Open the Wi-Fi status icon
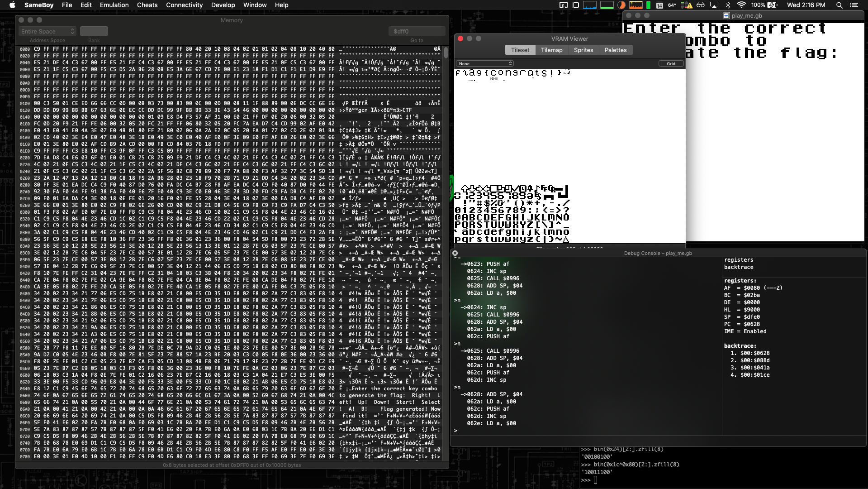This screenshot has width=868, height=489. (x=741, y=5)
